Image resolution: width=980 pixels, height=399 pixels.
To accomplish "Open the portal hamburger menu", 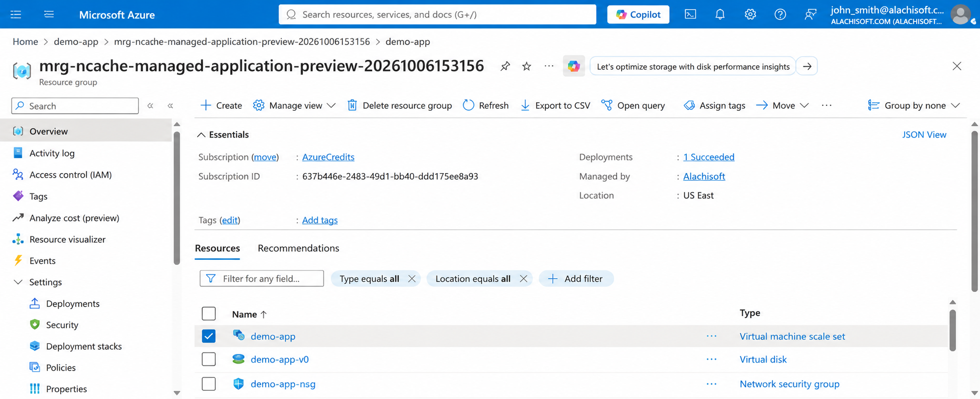I will pos(16,14).
